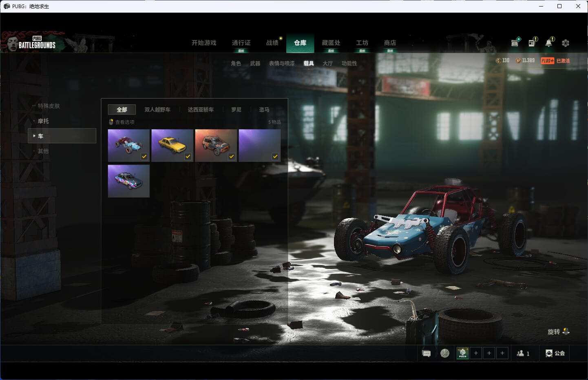Open the notifications bell icon
Viewport: 588px width, 380px height.
pos(549,42)
